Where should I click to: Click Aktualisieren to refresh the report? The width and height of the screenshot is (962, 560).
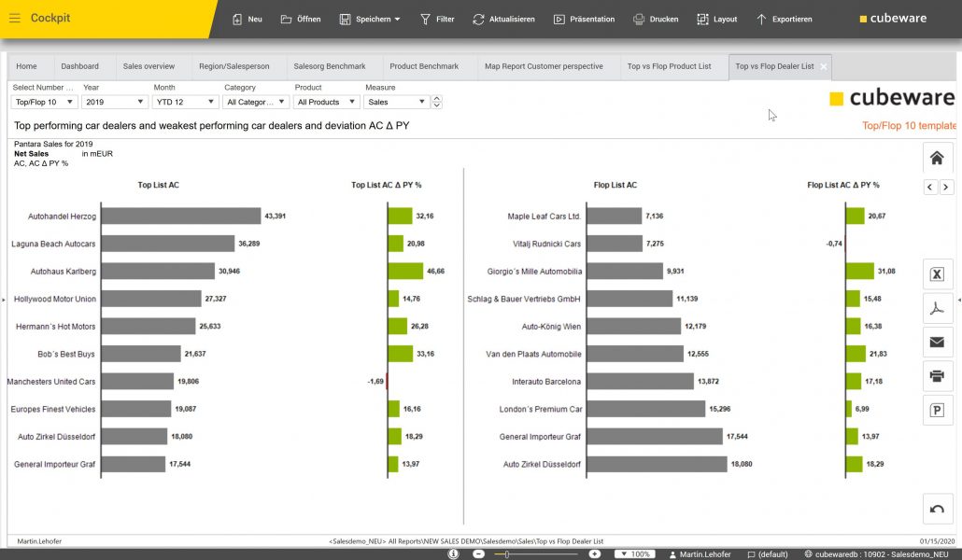point(504,19)
